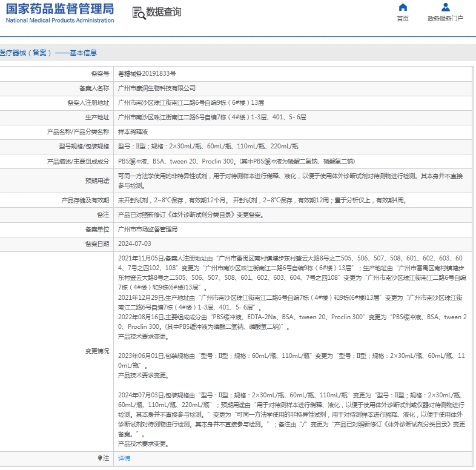Select specification text with 220mL/瓶
476x470 pixels.
(x=208, y=147)
